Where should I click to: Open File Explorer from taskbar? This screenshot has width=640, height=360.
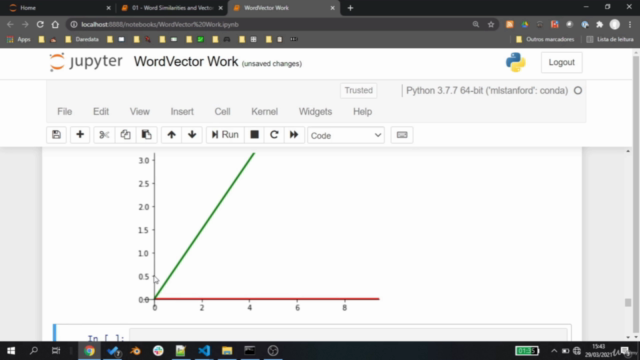coord(227,351)
